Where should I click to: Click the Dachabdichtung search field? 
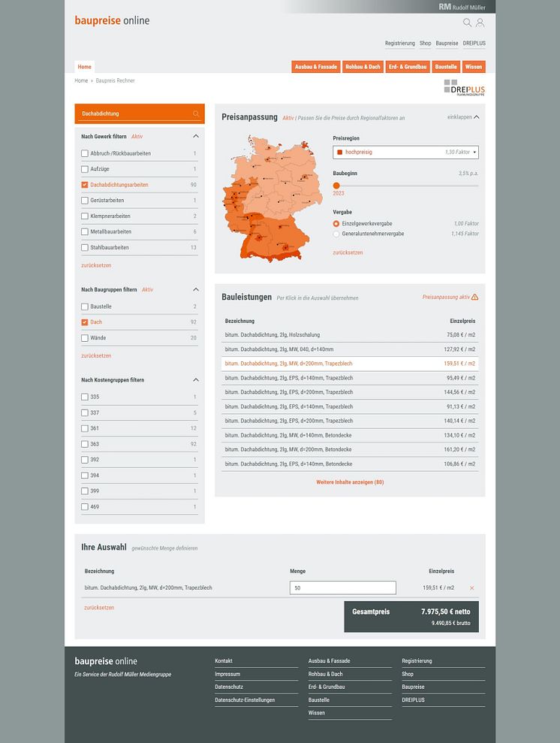140,113
